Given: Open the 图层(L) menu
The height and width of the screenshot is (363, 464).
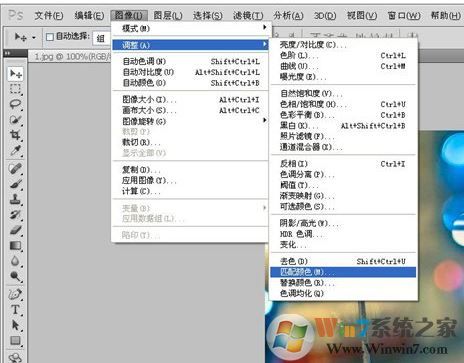Looking at the screenshot, I should point(168,15).
